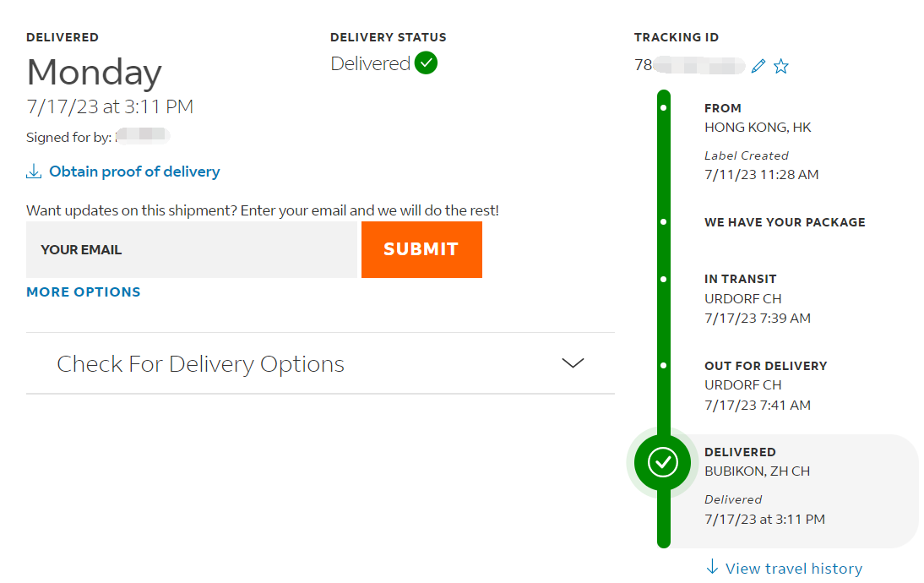Select the FROM Hong Kong timeline dot
924x583 pixels.
664,108
